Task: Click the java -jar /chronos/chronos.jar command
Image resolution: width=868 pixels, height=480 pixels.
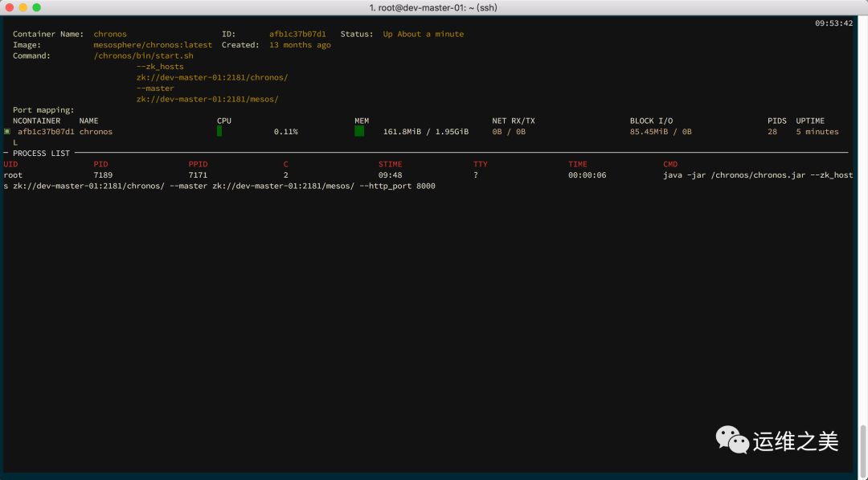Action: click(734, 175)
